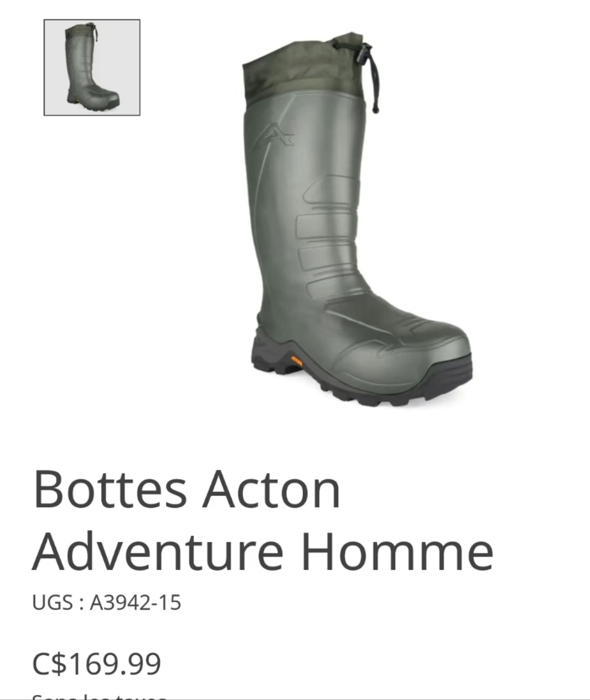The image size is (590, 700).
Task: Click the C$169.99 price
Action: click(97, 663)
